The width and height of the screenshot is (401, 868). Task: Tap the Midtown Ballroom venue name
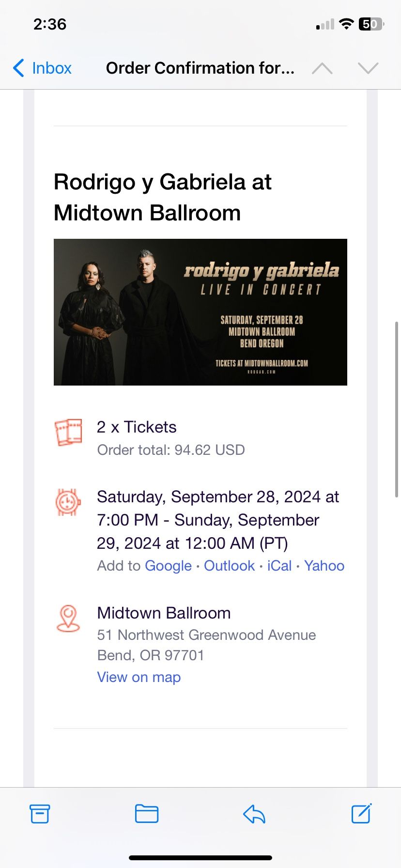pyautogui.click(x=164, y=613)
